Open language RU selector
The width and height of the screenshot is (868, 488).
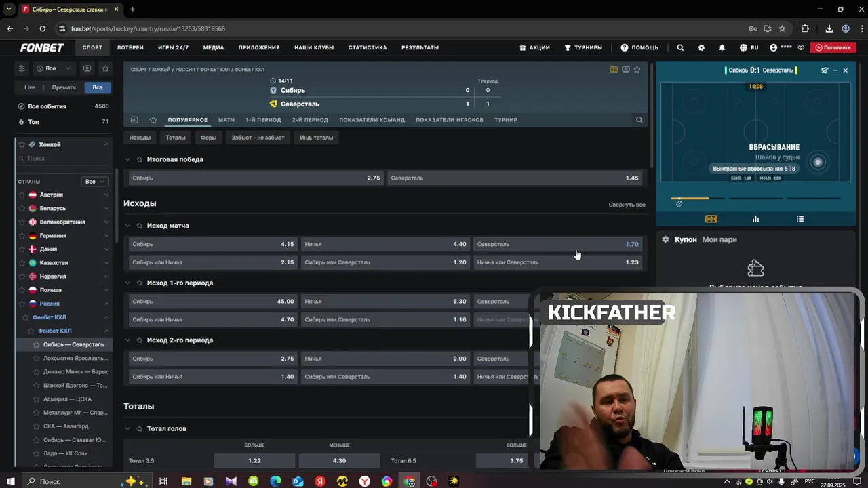749,47
